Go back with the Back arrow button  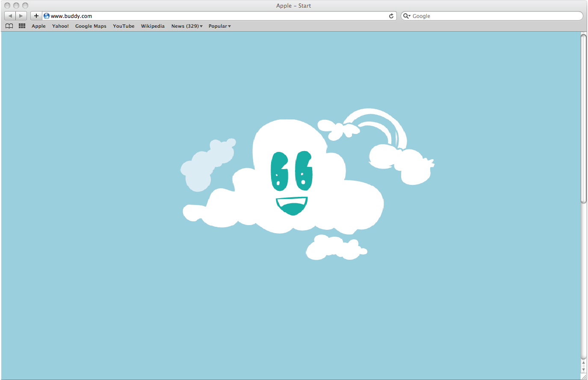pyautogui.click(x=10, y=16)
